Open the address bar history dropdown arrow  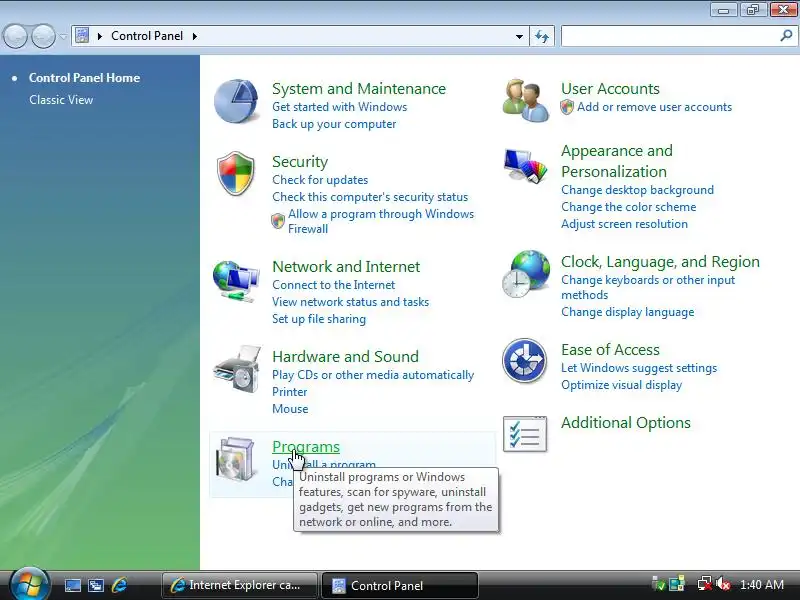pyautogui.click(x=519, y=36)
